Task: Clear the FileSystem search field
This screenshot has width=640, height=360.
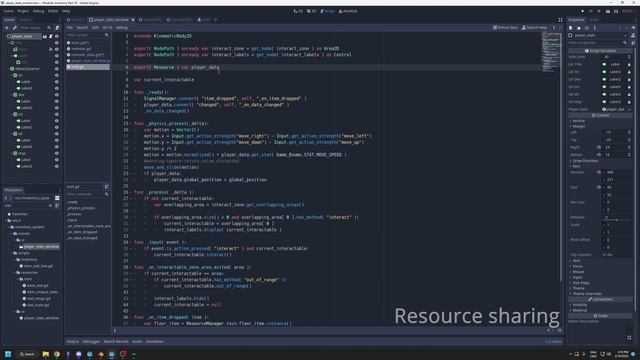Action: 50,205
